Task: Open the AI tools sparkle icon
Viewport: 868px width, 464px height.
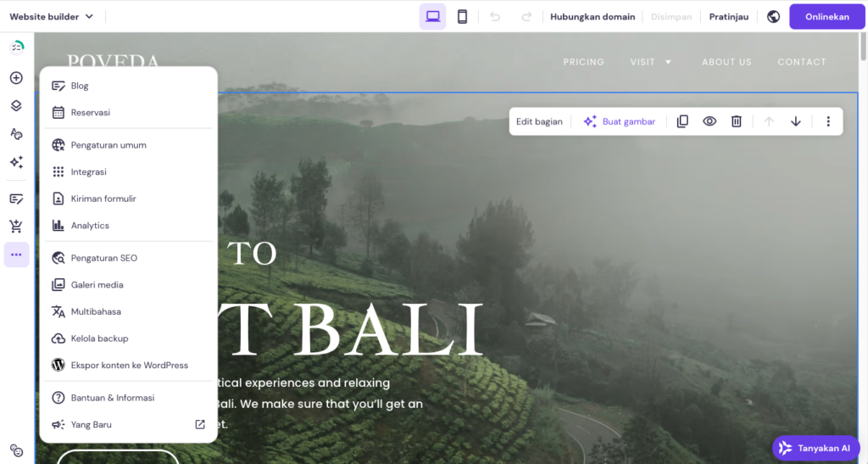Action: tap(16, 162)
